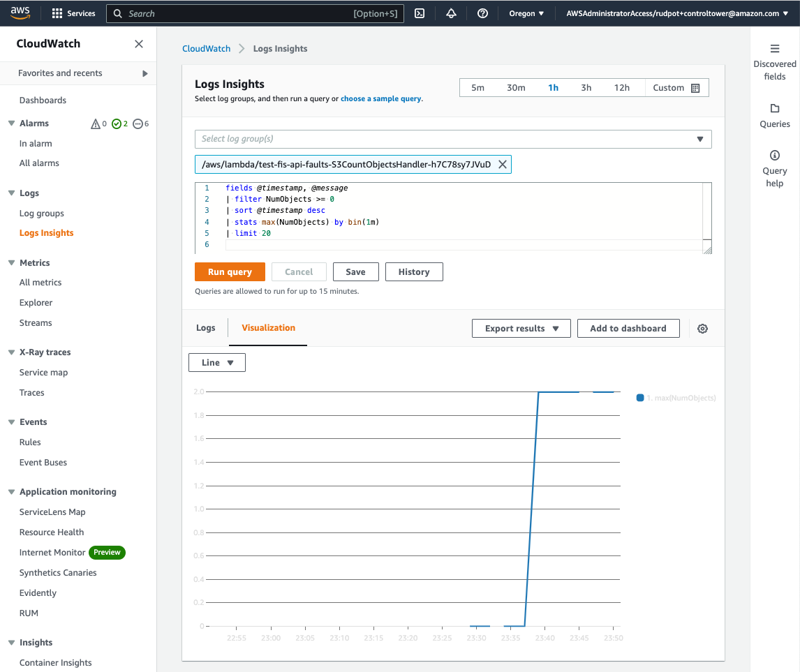This screenshot has width=800, height=672.
Task: Click the AWS home logo
Action: pos(20,13)
